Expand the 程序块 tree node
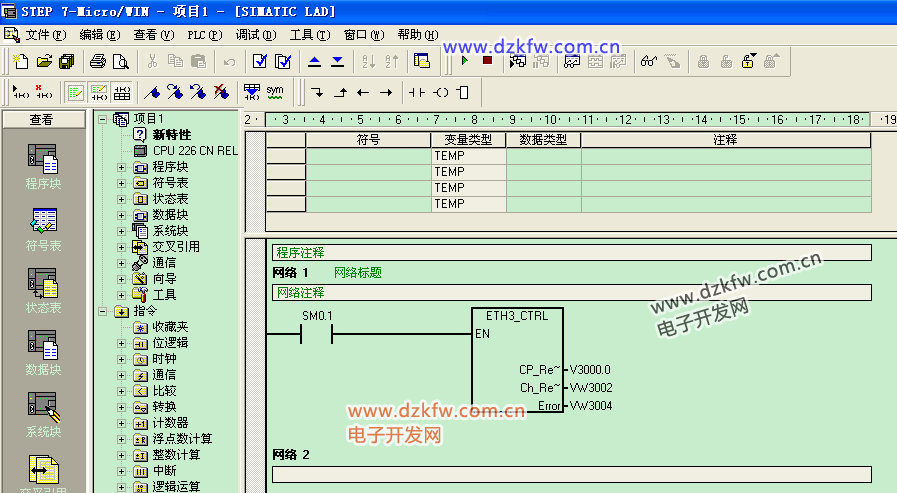897x493 pixels. tap(122, 167)
